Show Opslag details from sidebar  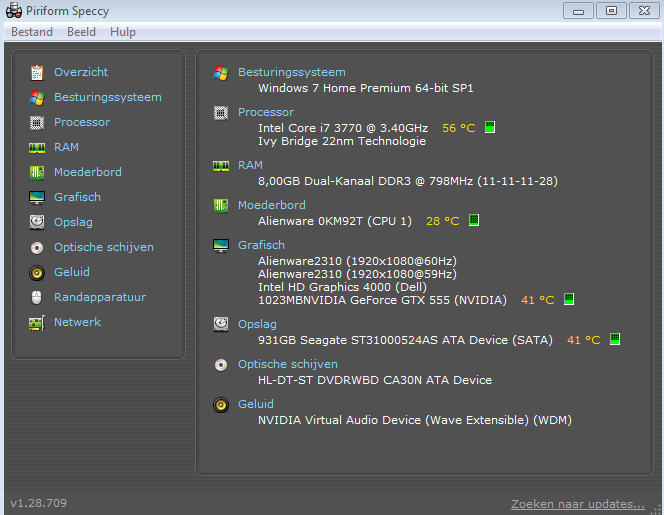[x=73, y=222]
